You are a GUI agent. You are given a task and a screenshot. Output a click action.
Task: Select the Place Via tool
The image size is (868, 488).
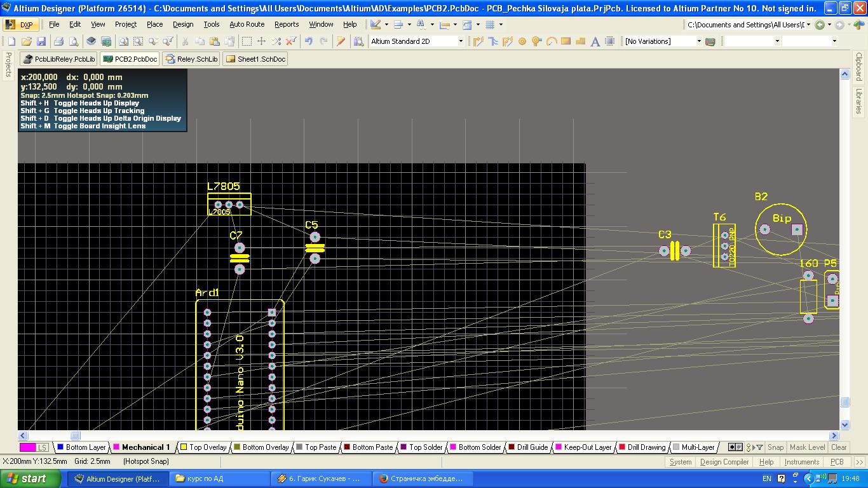coord(537,41)
